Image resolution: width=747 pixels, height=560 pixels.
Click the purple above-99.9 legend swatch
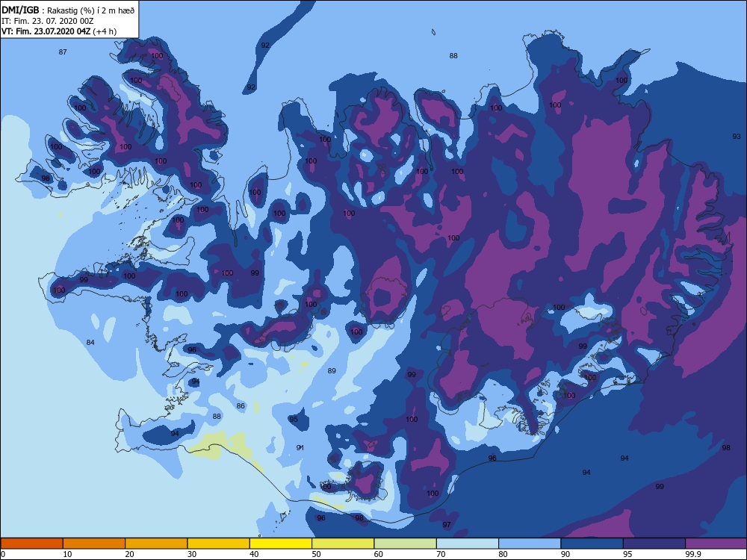716,544
